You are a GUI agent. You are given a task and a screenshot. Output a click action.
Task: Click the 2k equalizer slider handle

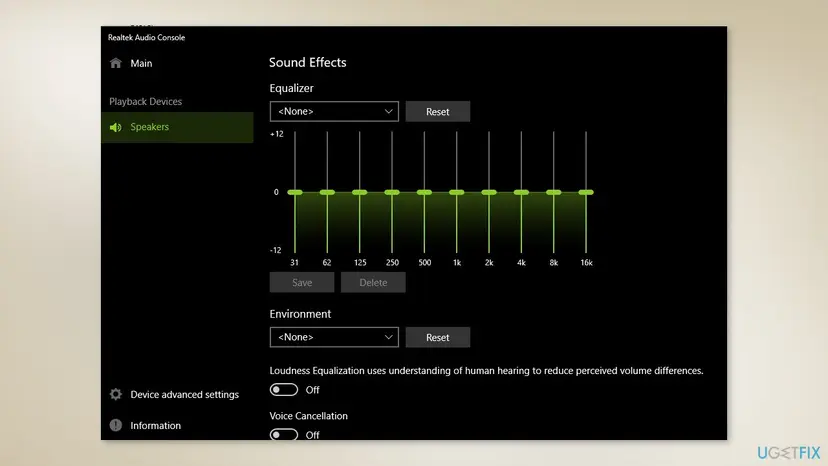coord(489,192)
